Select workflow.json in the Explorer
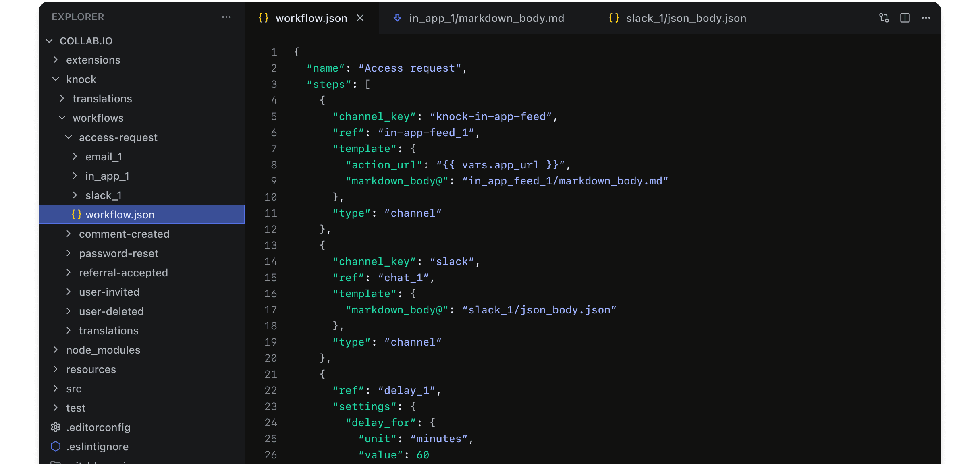Viewport: 980px width, 464px height. 120,214
